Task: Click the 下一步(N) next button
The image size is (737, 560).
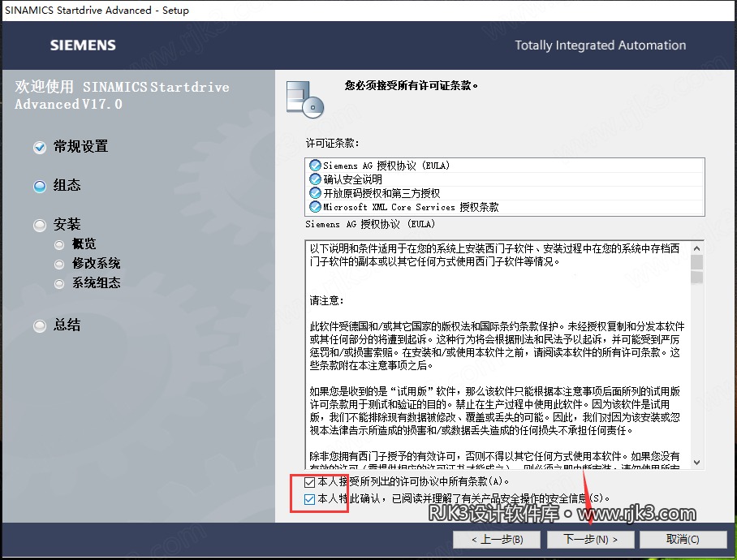Action: pos(590,540)
